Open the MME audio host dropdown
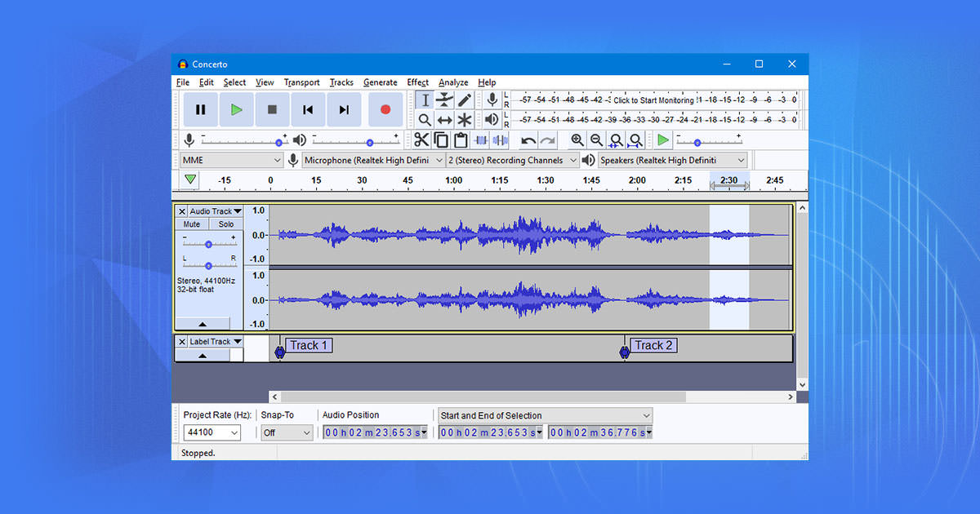The height and width of the screenshot is (514, 980). tap(231, 161)
